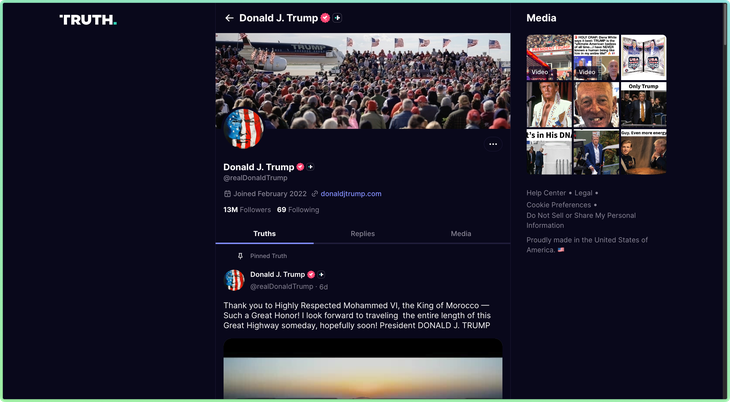This screenshot has width=730, height=402.
Task: Open the large profile avatar picture
Action: [x=243, y=129]
